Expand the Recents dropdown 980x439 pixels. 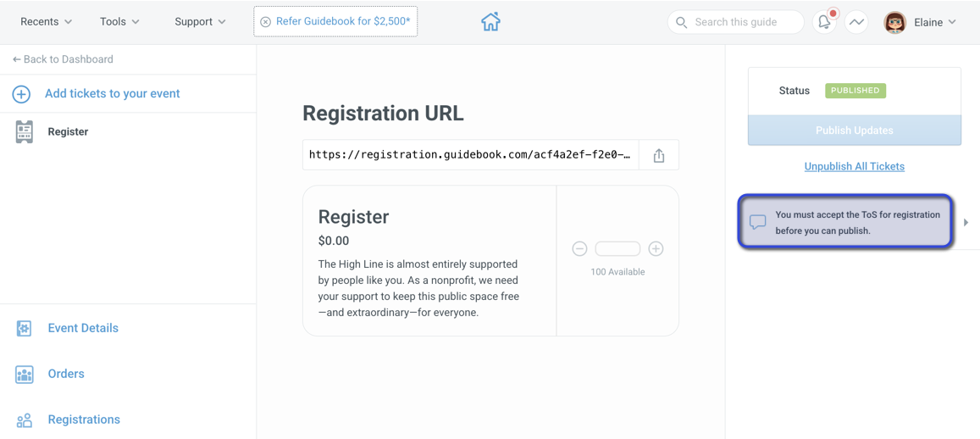[x=47, y=22]
